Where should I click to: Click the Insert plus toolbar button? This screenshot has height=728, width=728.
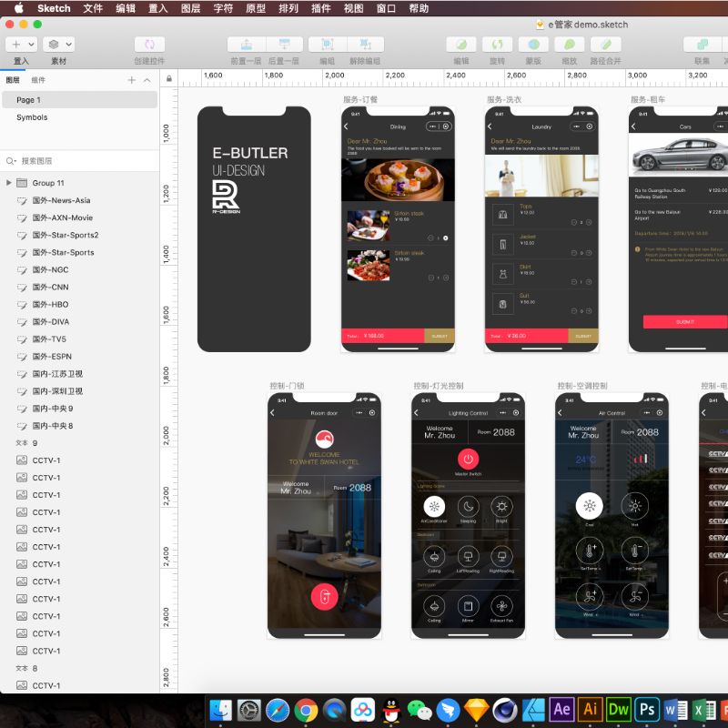[16, 45]
